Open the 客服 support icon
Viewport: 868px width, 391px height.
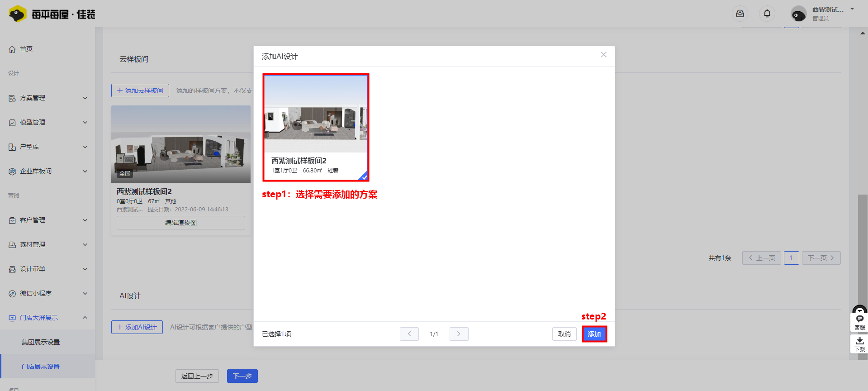tap(859, 322)
